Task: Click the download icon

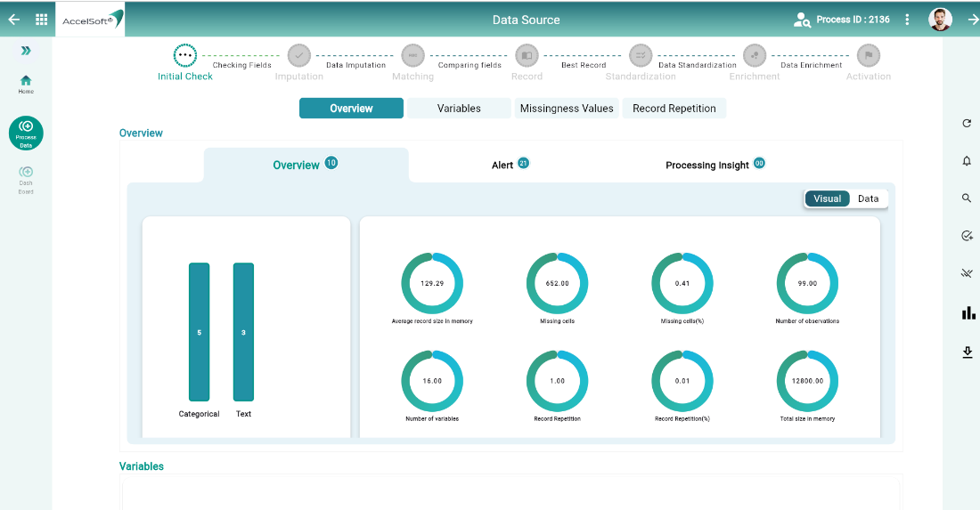Action: click(968, 352)
